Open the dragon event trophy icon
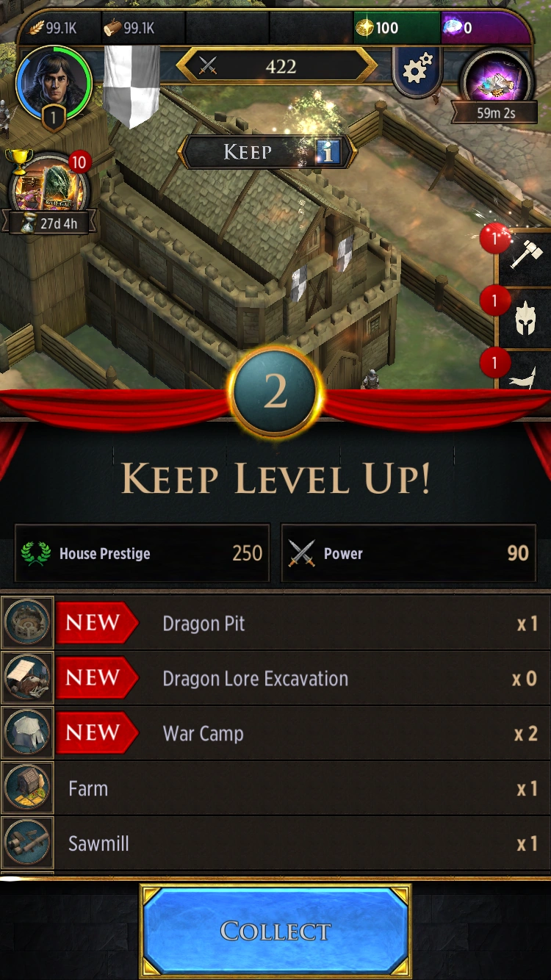The image size is (551, 980). [49, 190]
